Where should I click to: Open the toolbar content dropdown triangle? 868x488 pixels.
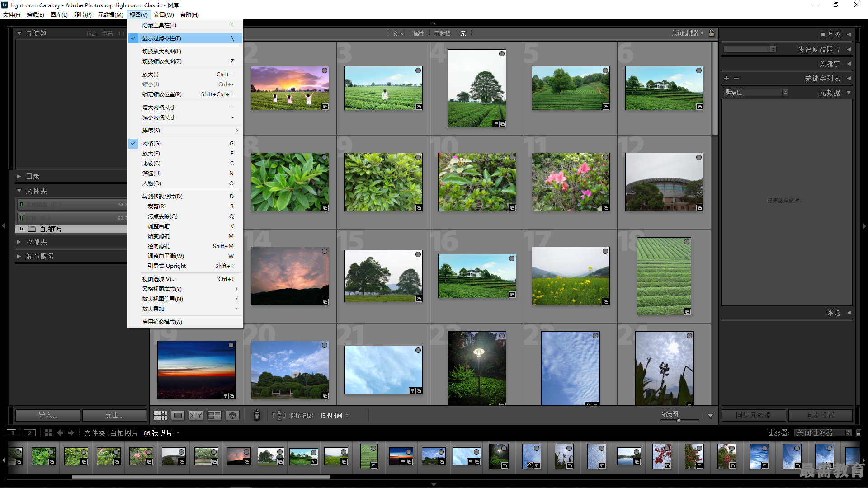(x=710, y=416)
